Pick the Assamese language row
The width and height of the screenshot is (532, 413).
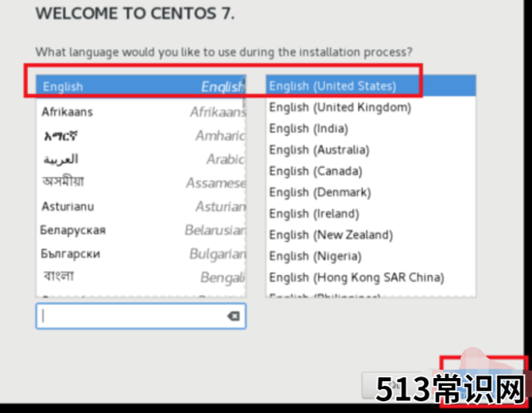pyautogui.click(x=141, y=182)
